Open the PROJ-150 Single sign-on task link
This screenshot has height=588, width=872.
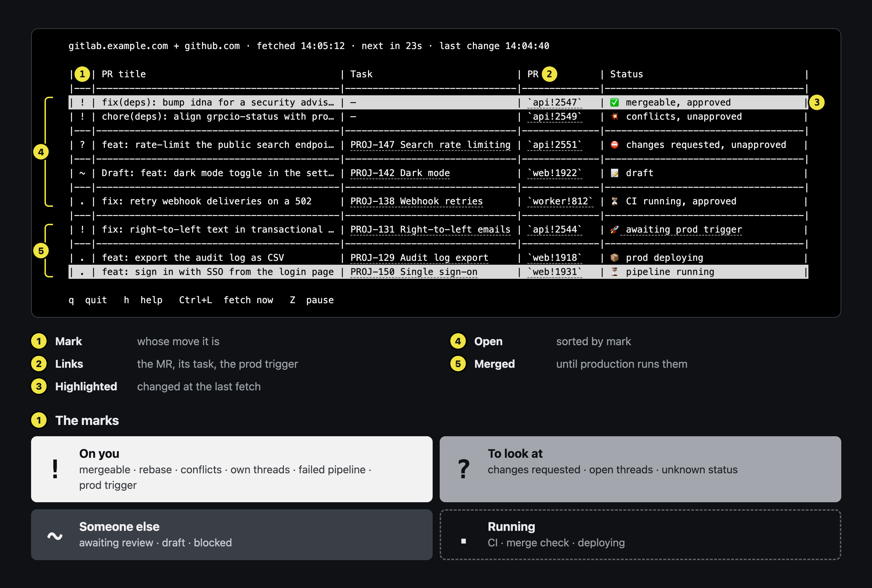point(414,272)
